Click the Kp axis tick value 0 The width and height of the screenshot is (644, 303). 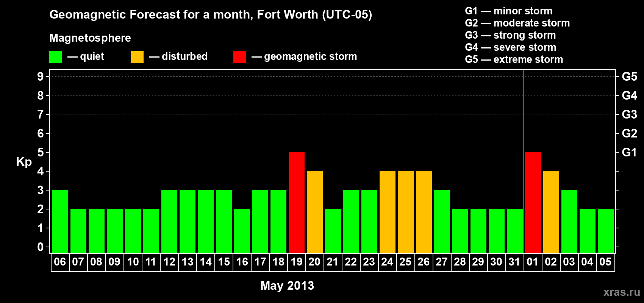pyautogui.click(x=40, y=247)
